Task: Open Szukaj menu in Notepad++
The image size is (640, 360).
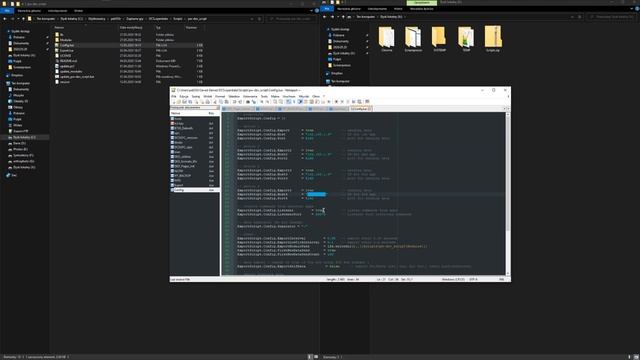Action: click(x=196, y=96)
